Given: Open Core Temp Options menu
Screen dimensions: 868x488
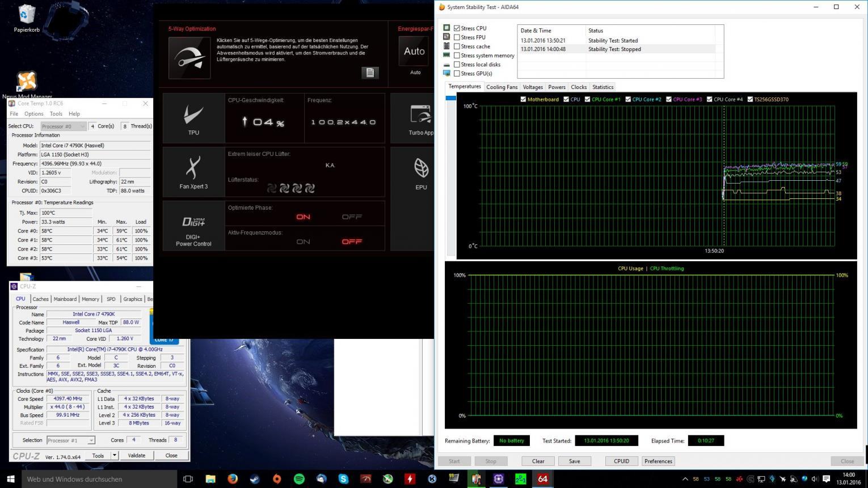Looking at the screenshot, I should (x=33, y=114).
